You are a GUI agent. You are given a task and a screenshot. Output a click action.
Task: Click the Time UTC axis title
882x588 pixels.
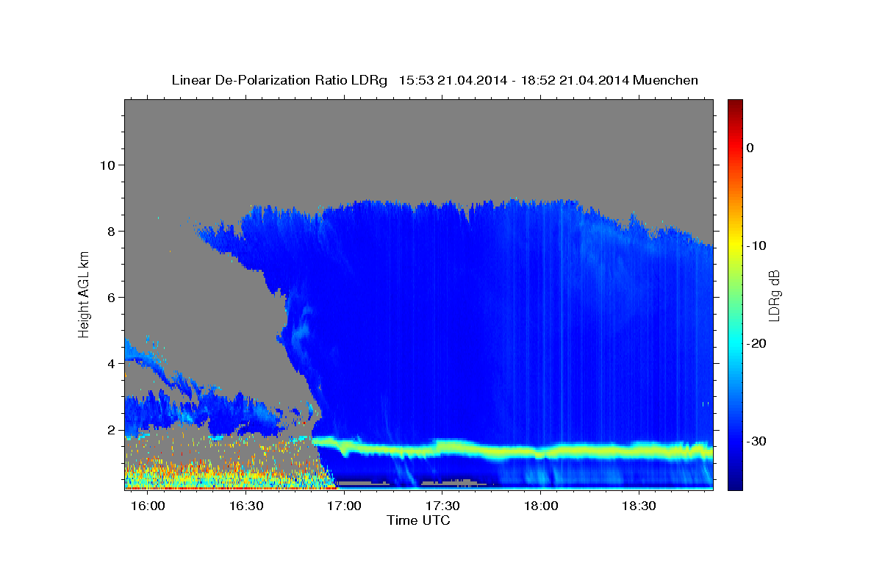point(418,520)
